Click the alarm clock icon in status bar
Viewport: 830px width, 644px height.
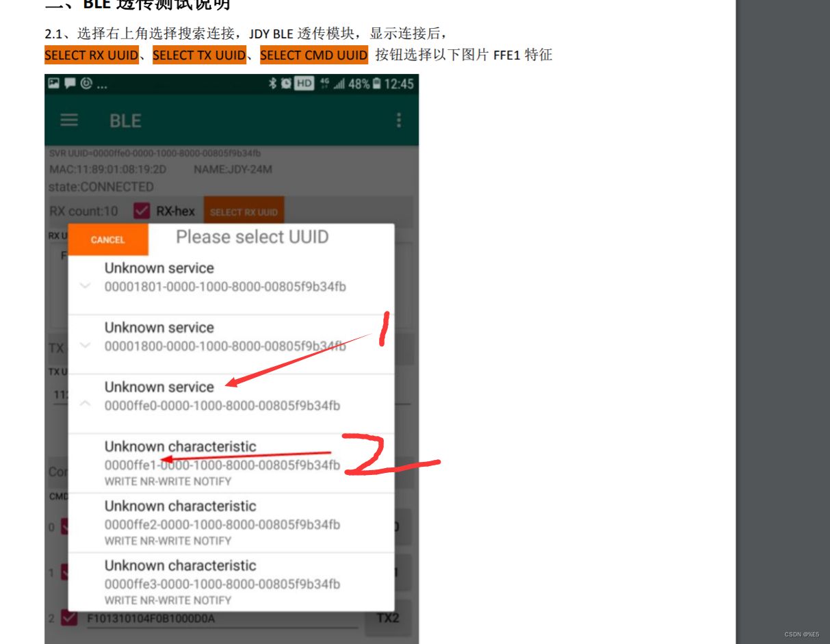pyautogui.click(x=285, y=83)
